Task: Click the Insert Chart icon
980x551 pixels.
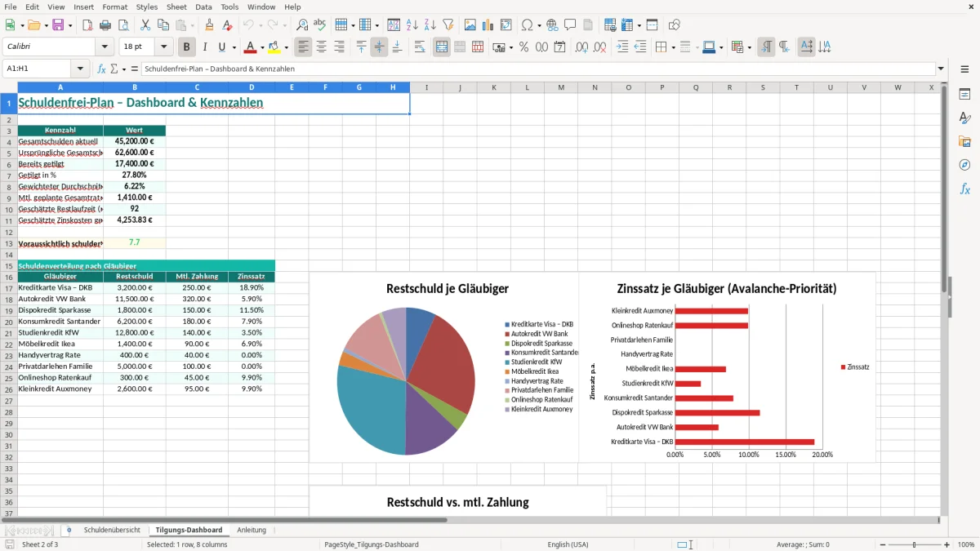Action: point(488,25)
